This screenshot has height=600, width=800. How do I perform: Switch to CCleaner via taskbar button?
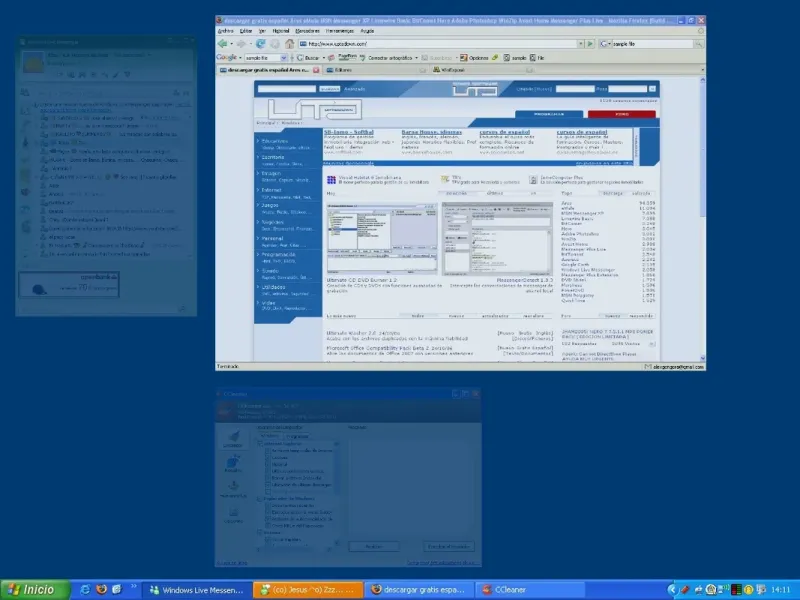529,590
